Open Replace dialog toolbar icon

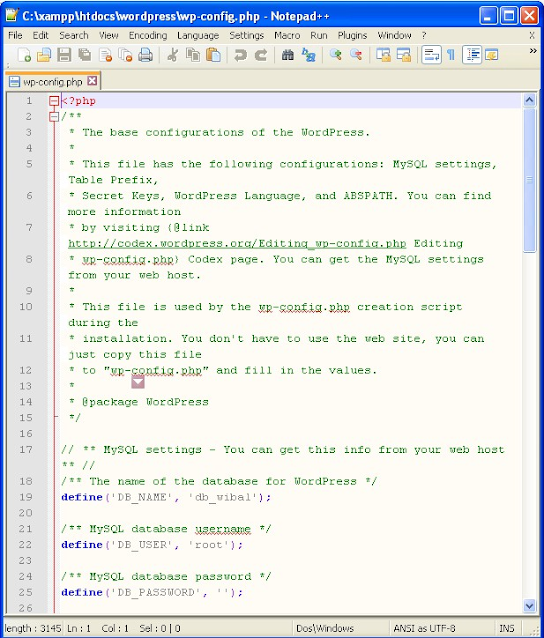pos(308,55)
